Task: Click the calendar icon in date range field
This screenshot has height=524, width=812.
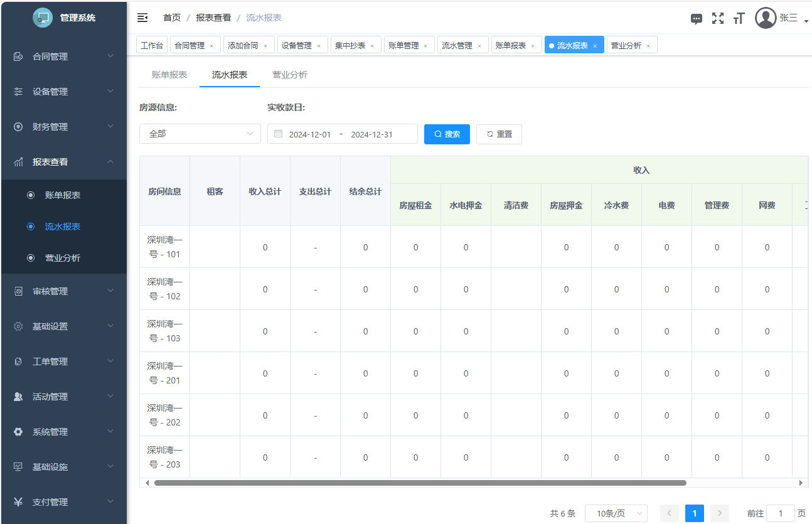Action: [x=278, y=134]
